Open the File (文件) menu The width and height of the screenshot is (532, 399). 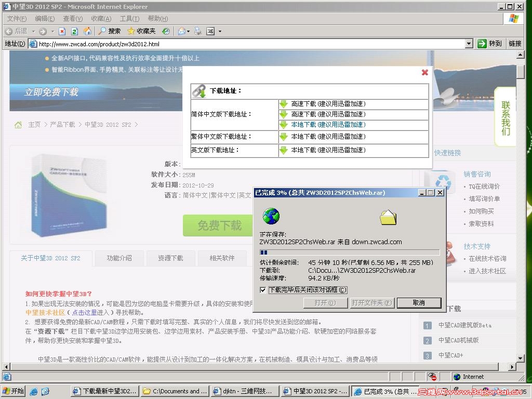coord(17,19)
